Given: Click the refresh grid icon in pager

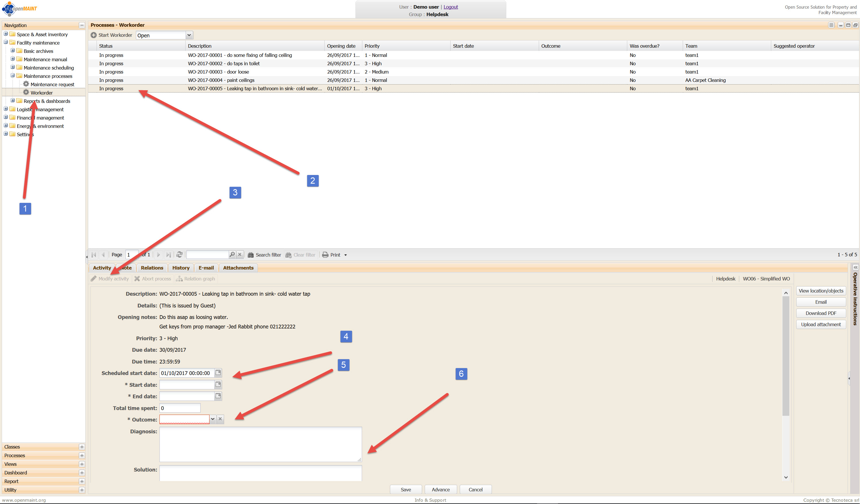Looking at the screenshot, I should tap(179, 255).
